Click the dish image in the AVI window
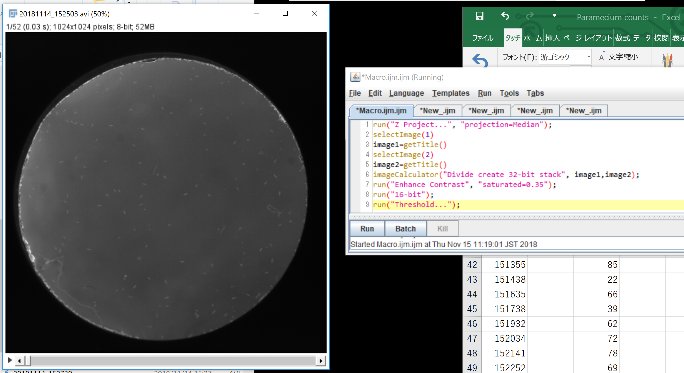684x373 pixels. point(166,192)
